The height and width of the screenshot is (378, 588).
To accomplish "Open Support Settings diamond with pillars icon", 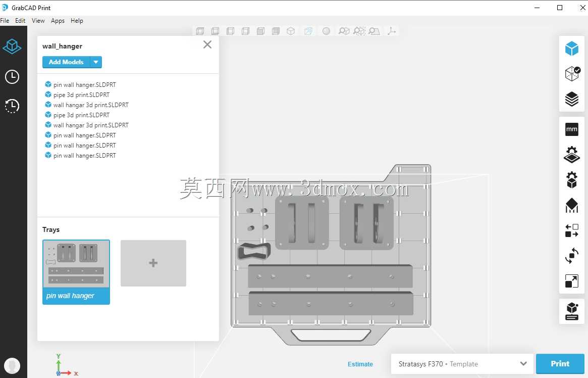I will click(571, 205).
